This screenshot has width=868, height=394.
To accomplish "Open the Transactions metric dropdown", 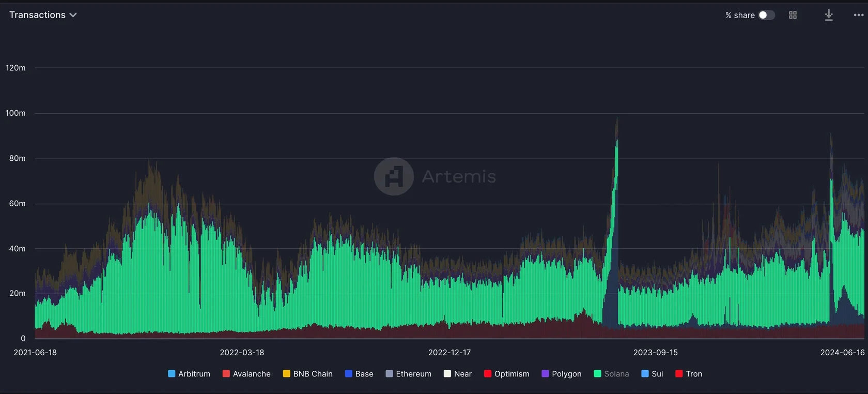I will point(43,15).
